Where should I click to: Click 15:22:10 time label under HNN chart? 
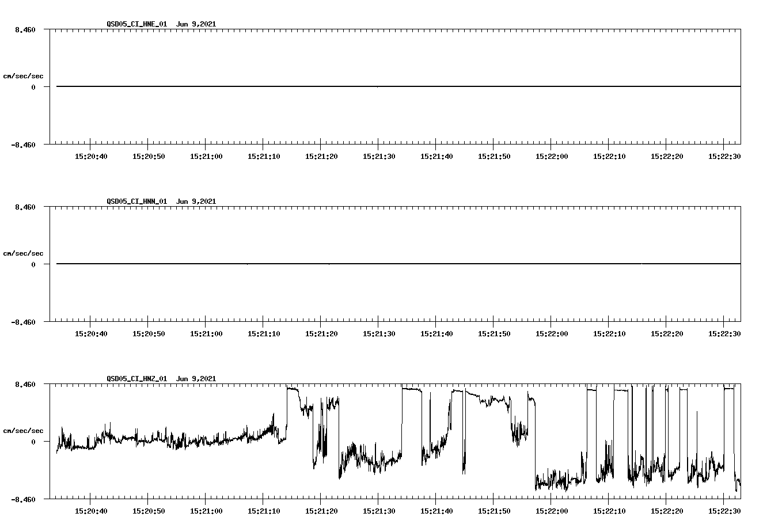pos(609,333)
